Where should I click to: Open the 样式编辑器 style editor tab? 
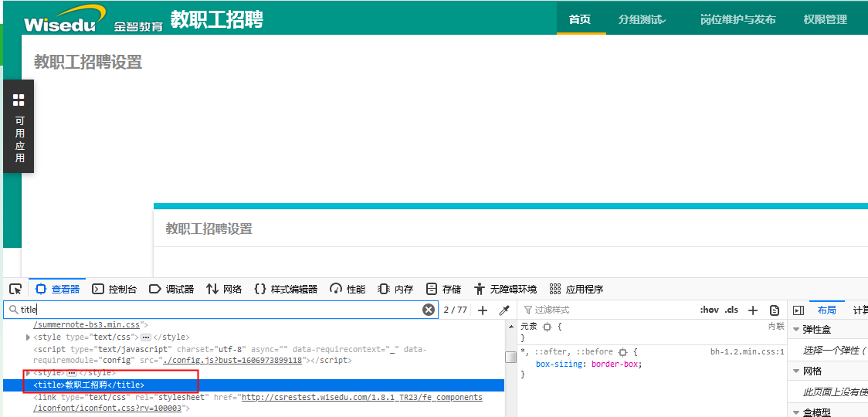287,289
